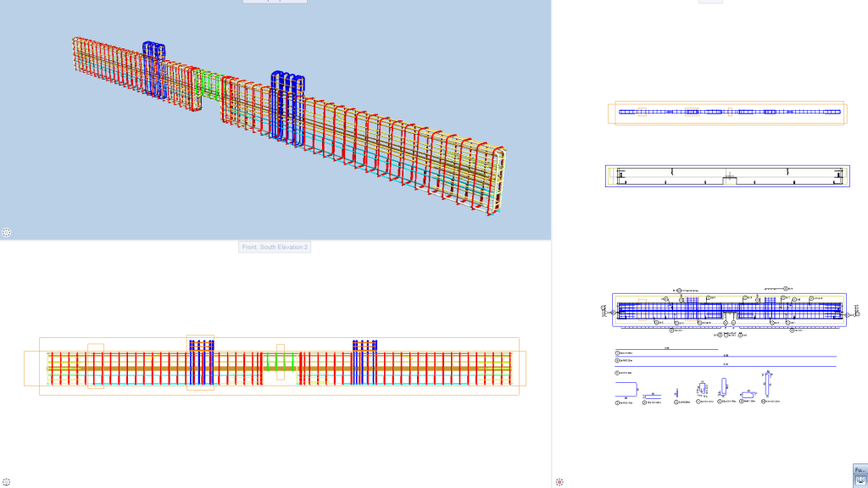The image size is (868, 488).
Task: Click the U-shaped bar thumbnail in the bar legend
Action: point(626,389)
